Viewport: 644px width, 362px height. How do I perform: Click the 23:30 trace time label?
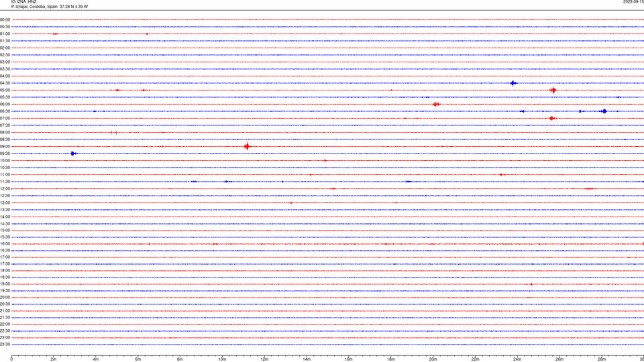pyautogui.click(x=5, y=345)
